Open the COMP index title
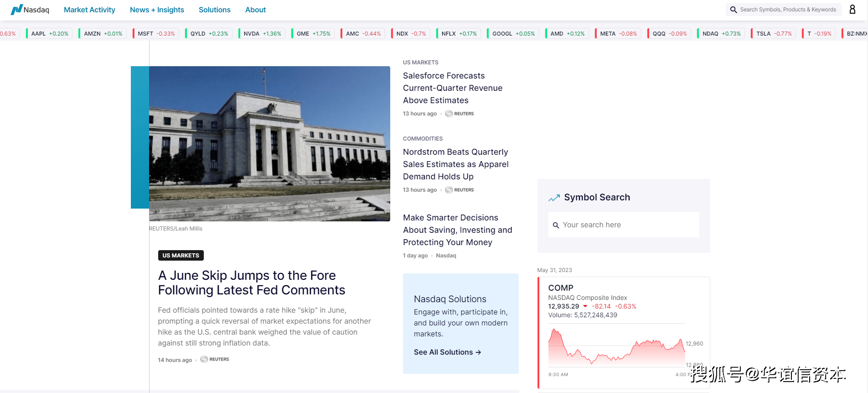This screenshot has width=868, height=393. click(x=561, y=288)
